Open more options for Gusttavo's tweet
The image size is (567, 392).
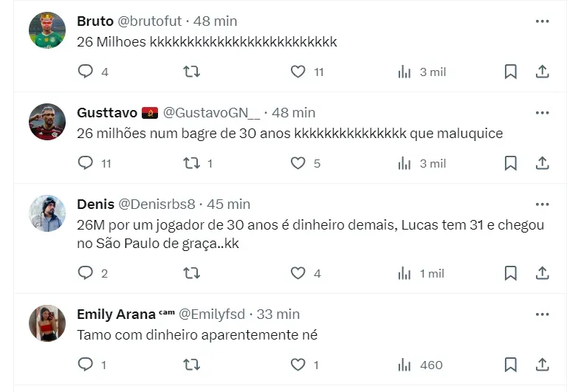point(542,113)
